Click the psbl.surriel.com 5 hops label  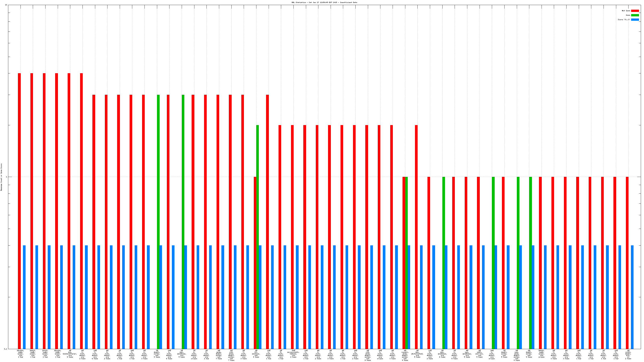pos(479,354)
